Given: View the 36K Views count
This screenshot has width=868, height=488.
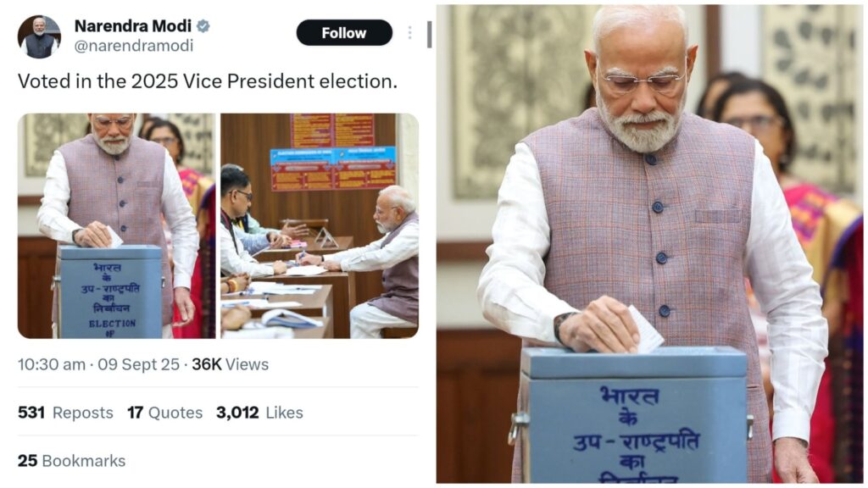Looking at the screenshot, I should pyautogui.click(x=230, y=364).
